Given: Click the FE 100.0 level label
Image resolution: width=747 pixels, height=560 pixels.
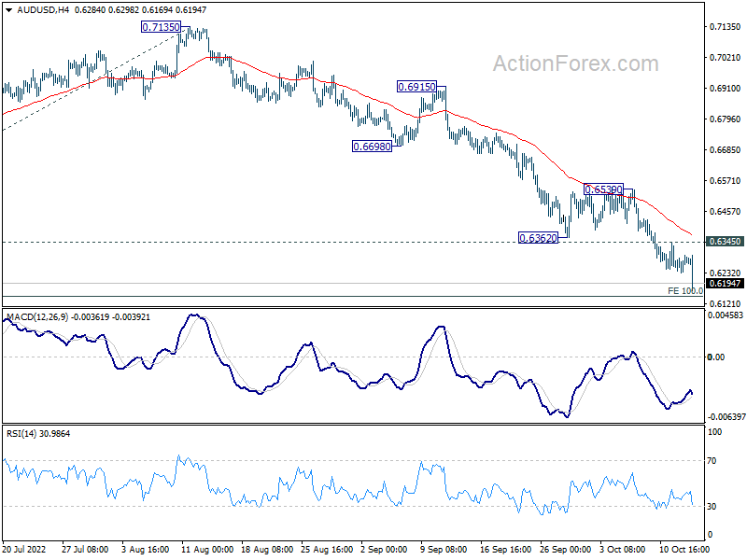Looking at the screenshot, I should pos(685,290).
